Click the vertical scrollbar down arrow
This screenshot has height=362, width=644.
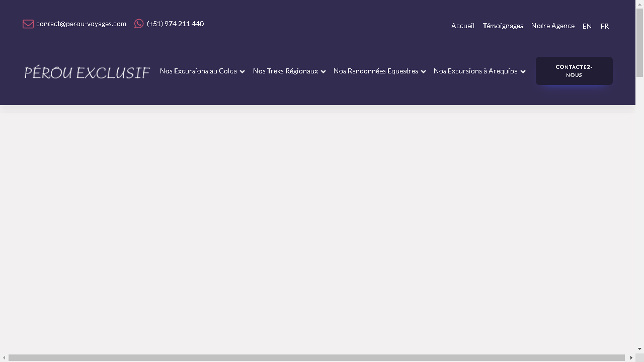coord(639,348)
